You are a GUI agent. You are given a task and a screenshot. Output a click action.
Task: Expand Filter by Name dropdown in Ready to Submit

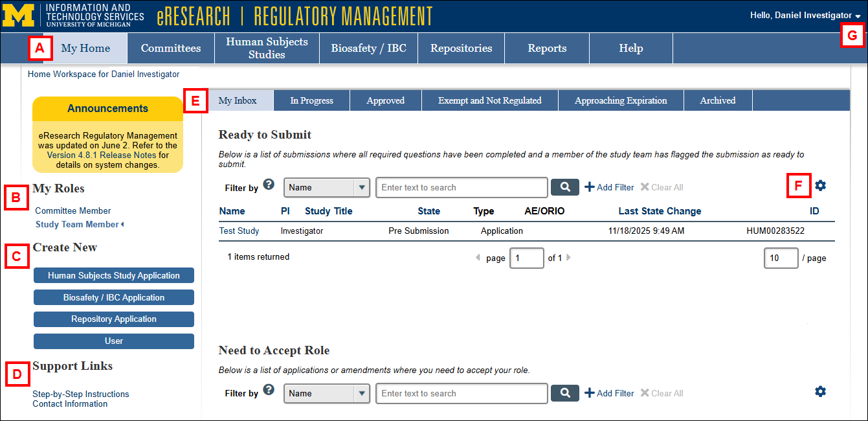pyautogui.click(x=327, y=187)
